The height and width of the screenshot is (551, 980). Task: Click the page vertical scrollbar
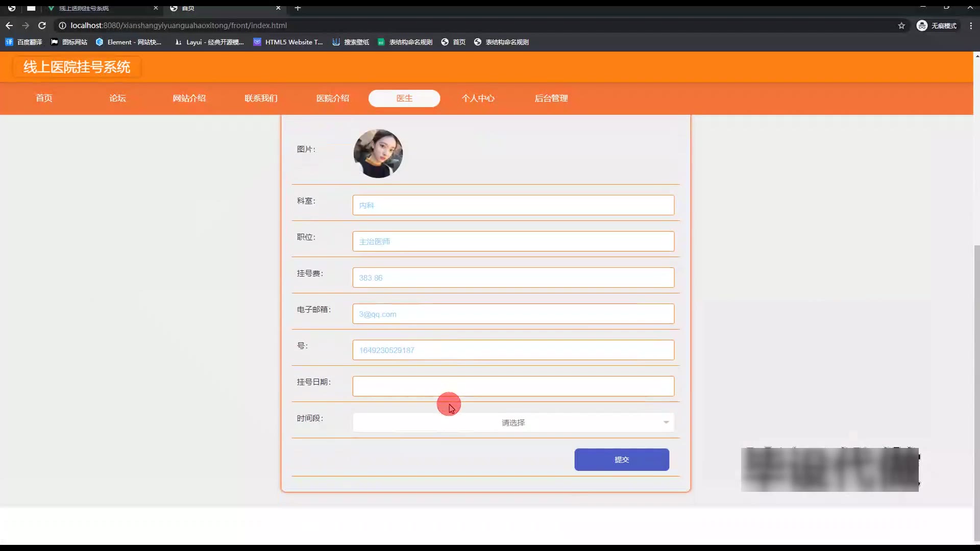(976, 393)
